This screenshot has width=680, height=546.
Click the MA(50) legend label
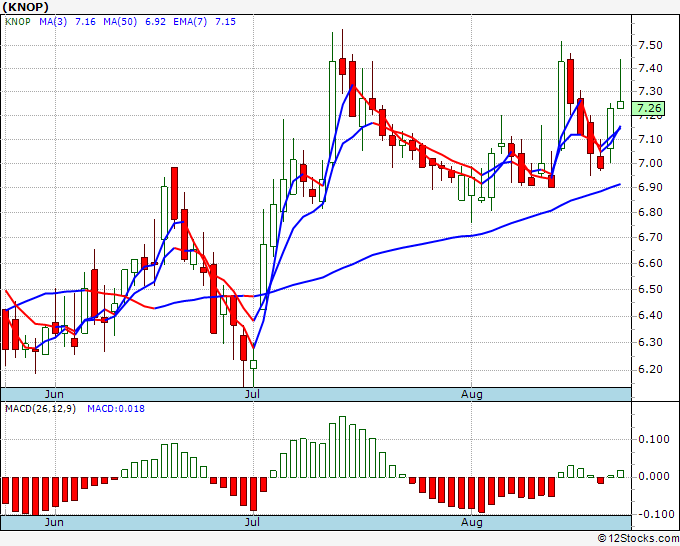120,22
